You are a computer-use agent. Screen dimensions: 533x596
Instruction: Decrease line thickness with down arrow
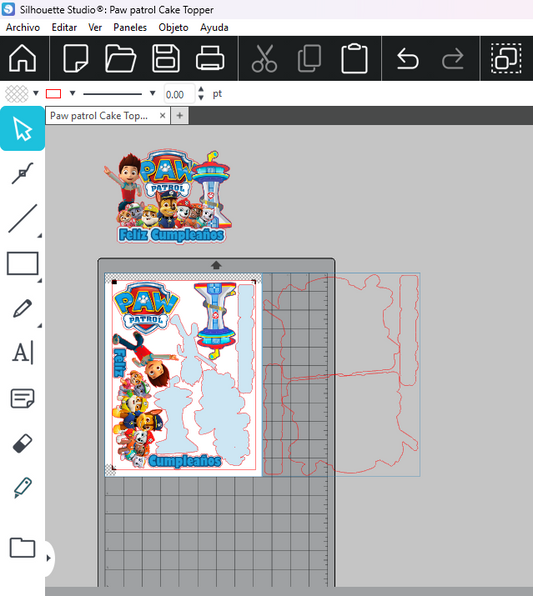pyautogui.click(x=201, y=98)
